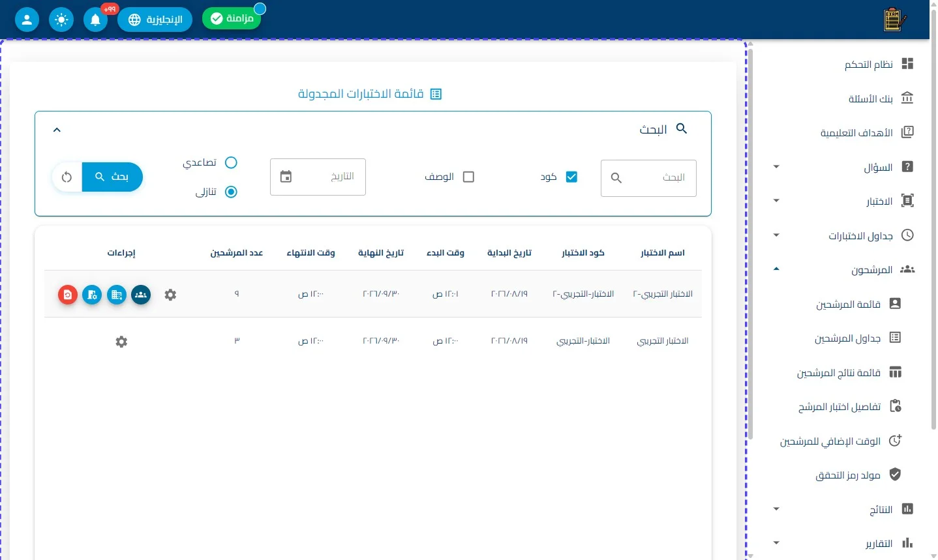Open the notifications bell
The height and width of the screenshot is (560, 938).
click(x=95, y=20)
